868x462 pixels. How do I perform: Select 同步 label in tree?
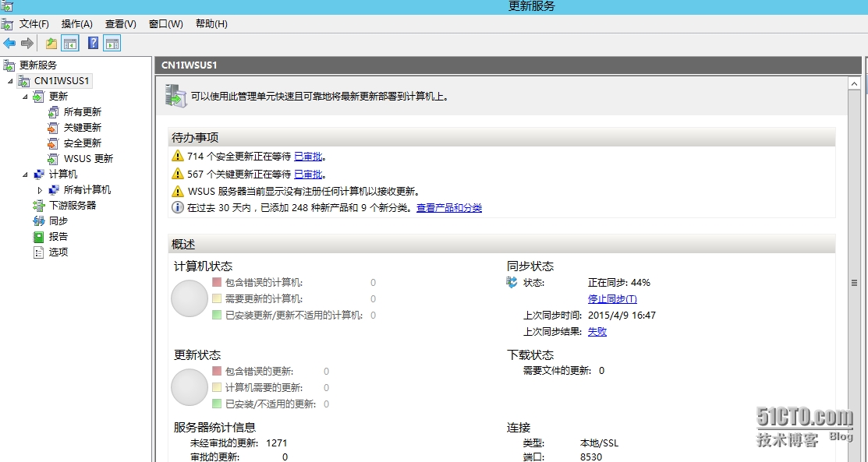tap(58, 220)
